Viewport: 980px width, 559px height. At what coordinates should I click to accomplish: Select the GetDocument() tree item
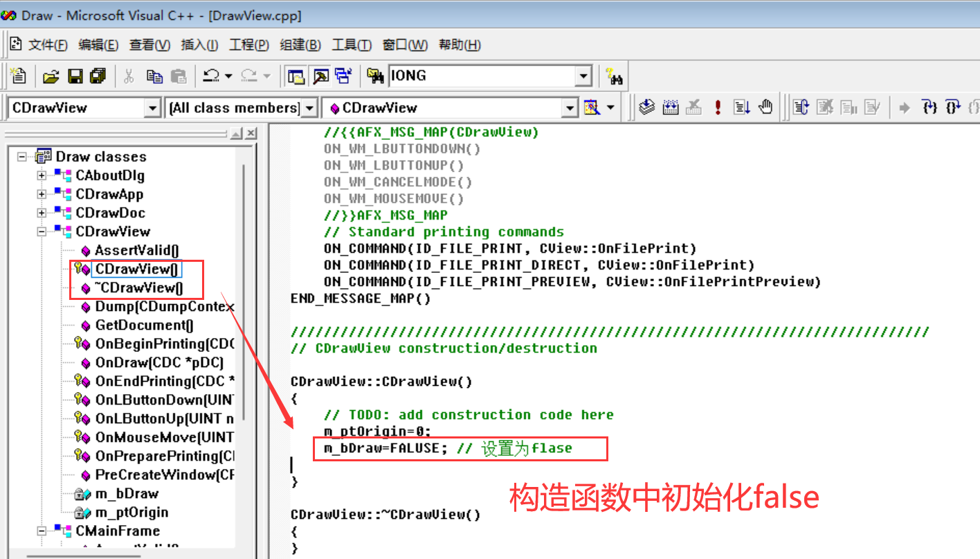point(144,325)
